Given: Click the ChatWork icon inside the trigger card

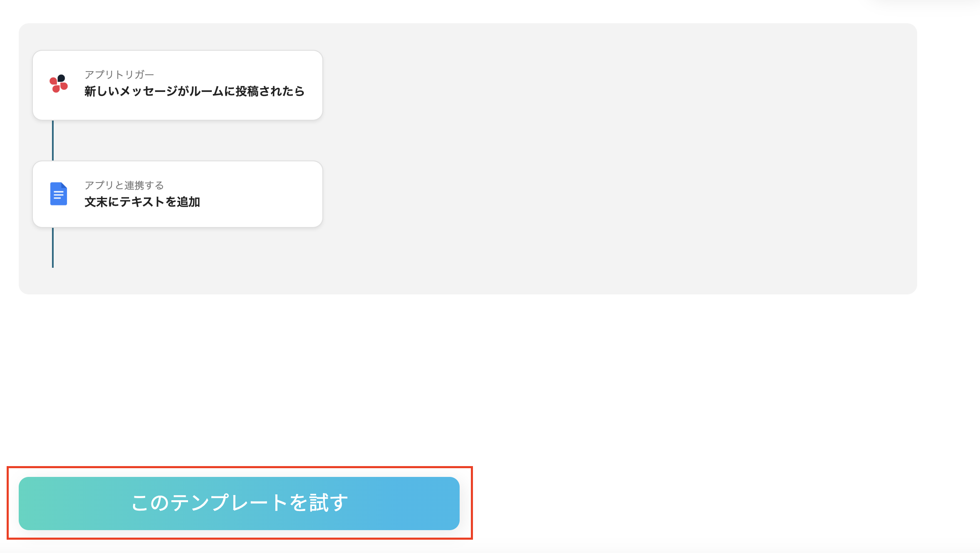Looking at the screenshot, I should (58, 84).
